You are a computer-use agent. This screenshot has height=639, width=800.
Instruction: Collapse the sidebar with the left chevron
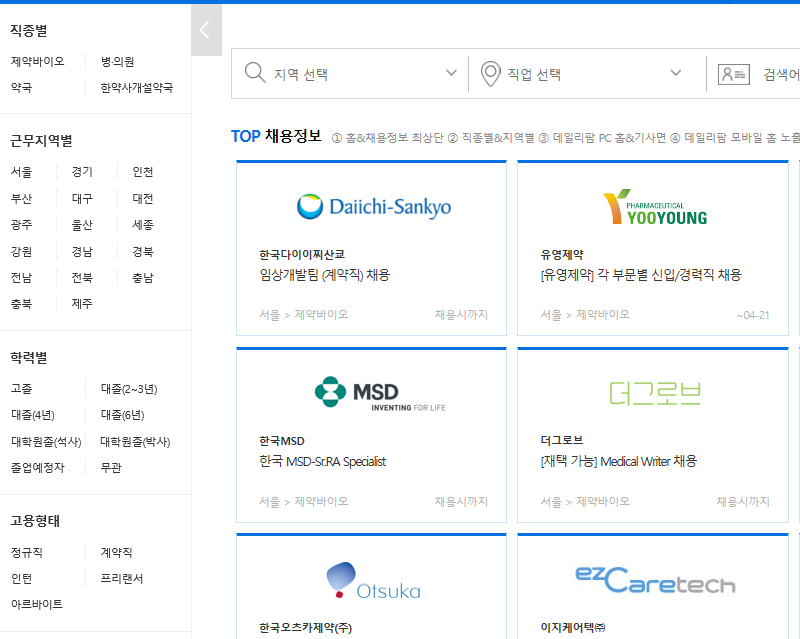[206, 30]
